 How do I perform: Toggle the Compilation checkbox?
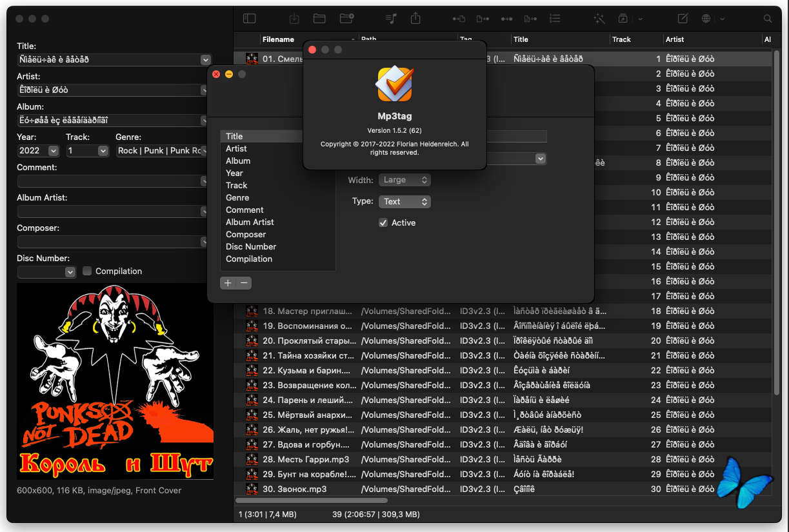88,271
